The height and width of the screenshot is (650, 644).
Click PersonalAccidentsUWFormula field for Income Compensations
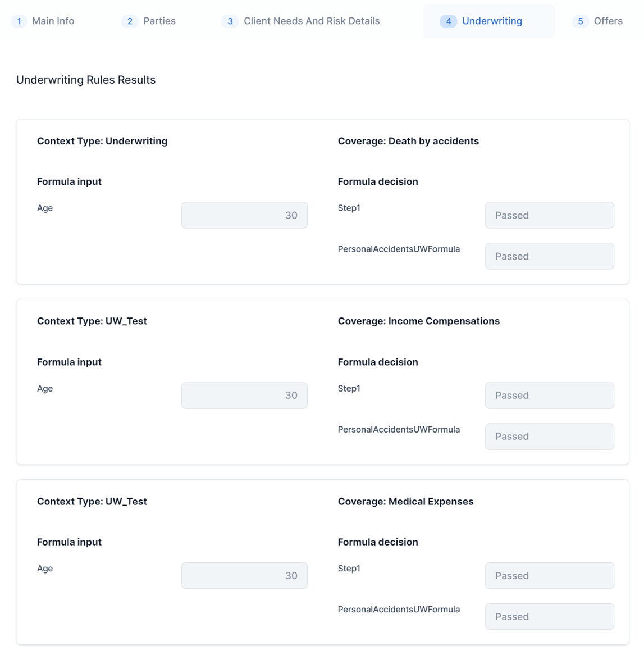[x=549, y=437]
